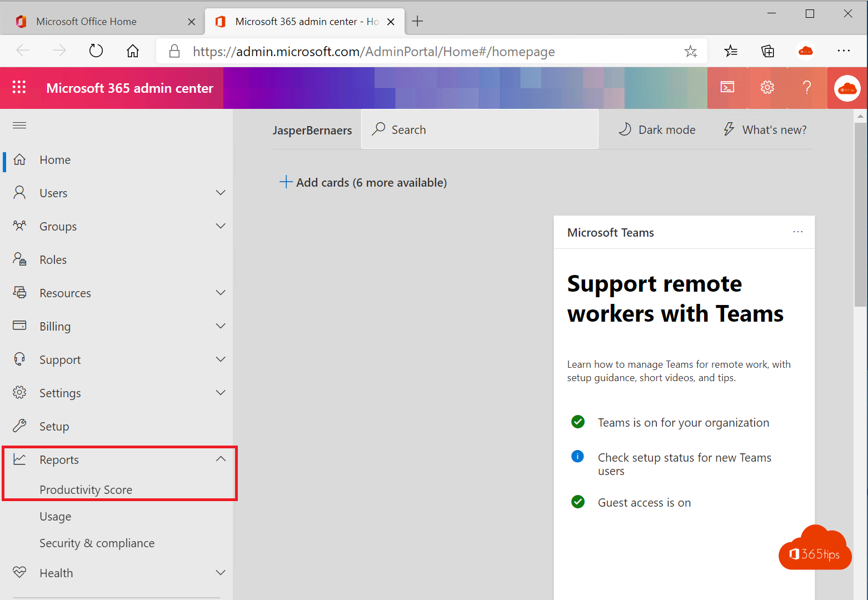Switch to Dark mode
This screenshot has width=868, height=600.
(x=656, y=129)
